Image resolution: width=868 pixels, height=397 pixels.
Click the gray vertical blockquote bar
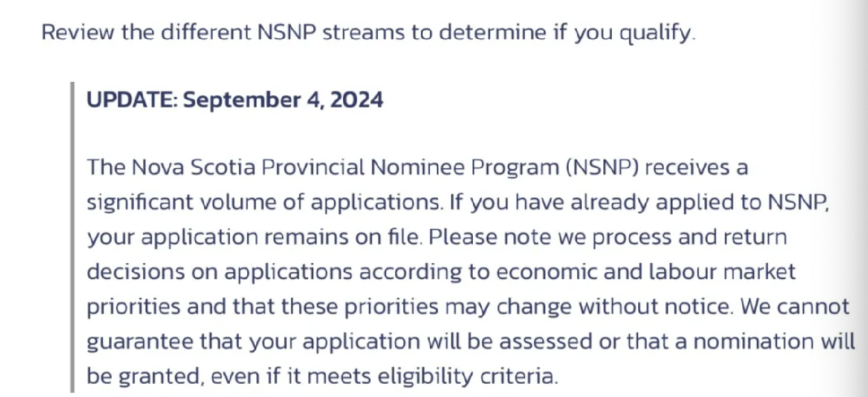(72, 236)
